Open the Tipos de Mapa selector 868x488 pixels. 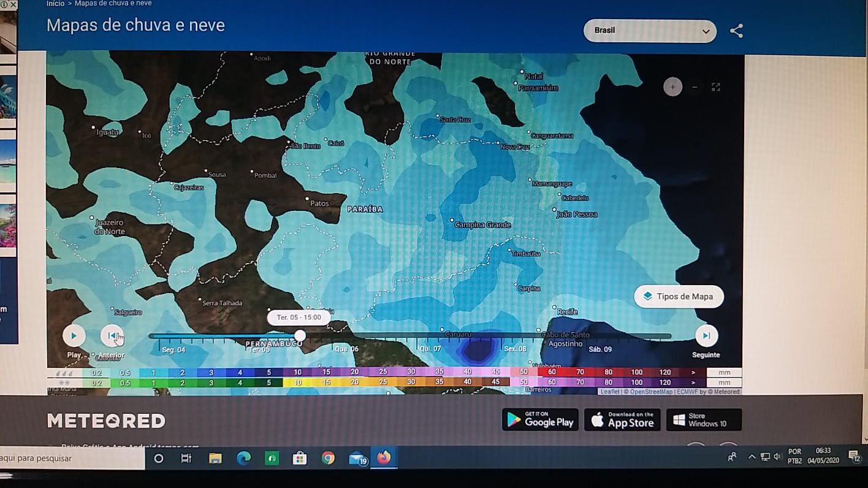click(679, 297)
